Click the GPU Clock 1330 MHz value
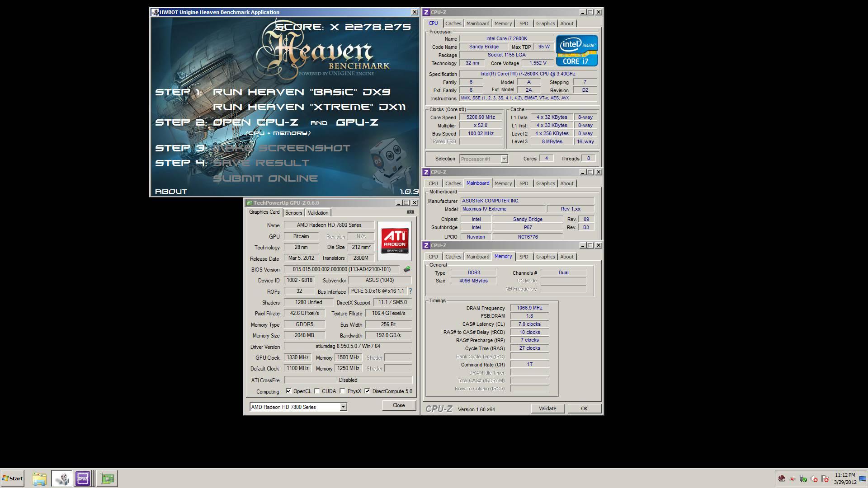This screenshot has width=868, height=488. click(x=298, y=357)
